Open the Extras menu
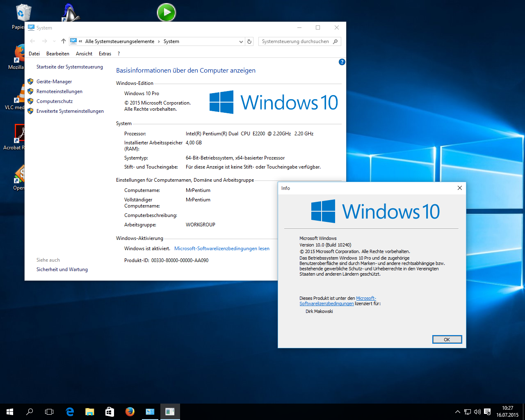 pos(105,54)
